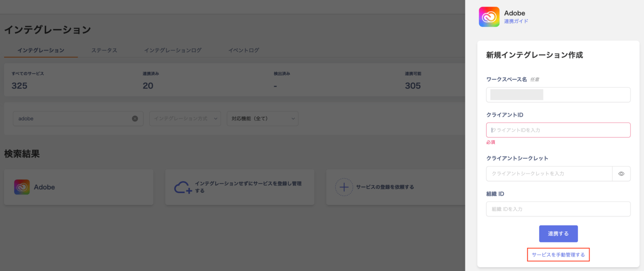This screenshot has height=271, width=644.
Task: Click the 連携済み count 20
Action: tap(148, 86)
